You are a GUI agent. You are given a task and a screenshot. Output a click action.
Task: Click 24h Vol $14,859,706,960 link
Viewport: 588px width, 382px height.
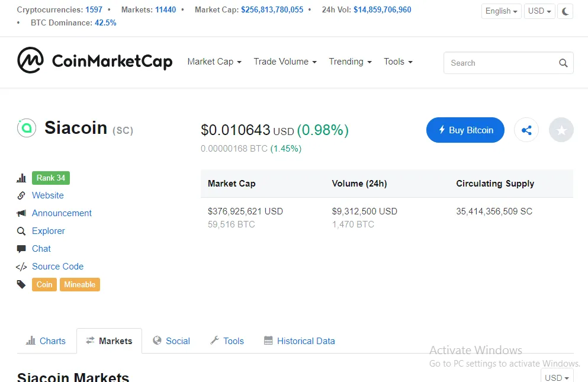pos(383,9)
